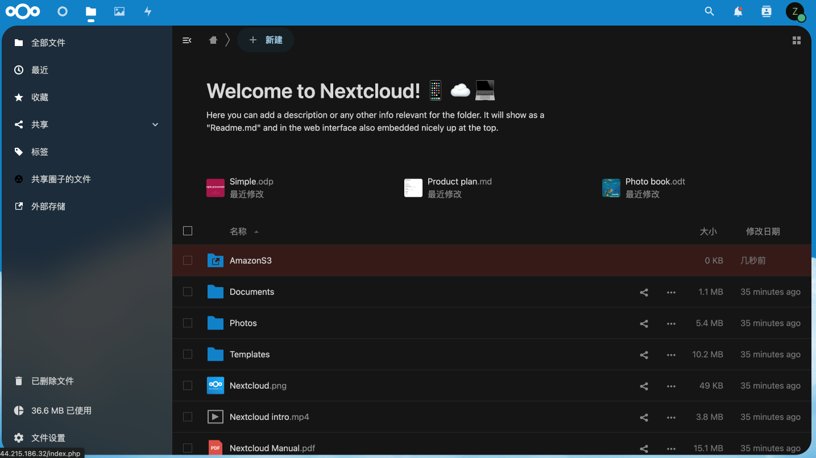Open the Files app icon
The width and height of the screenshot is (816, 458).
(x=91, y=11)
